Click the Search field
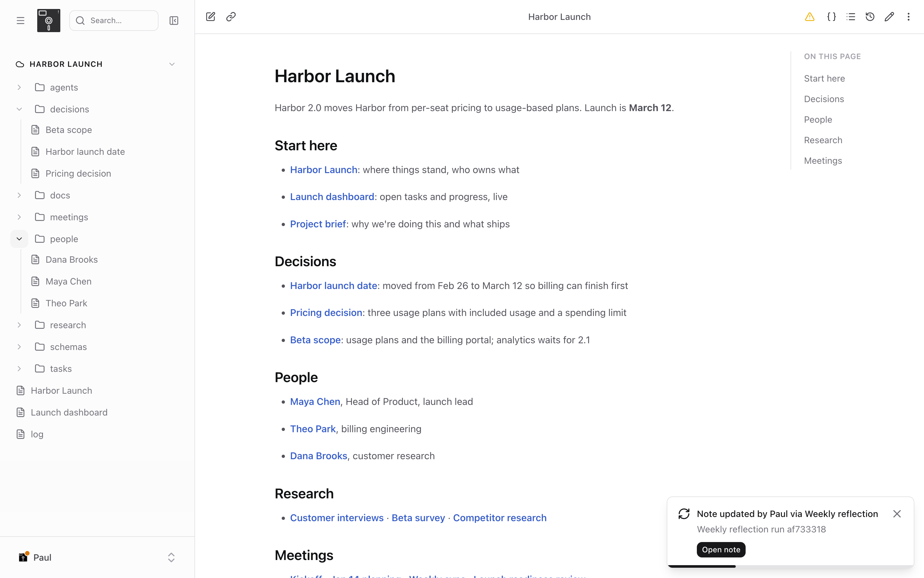 coord(114,21)
